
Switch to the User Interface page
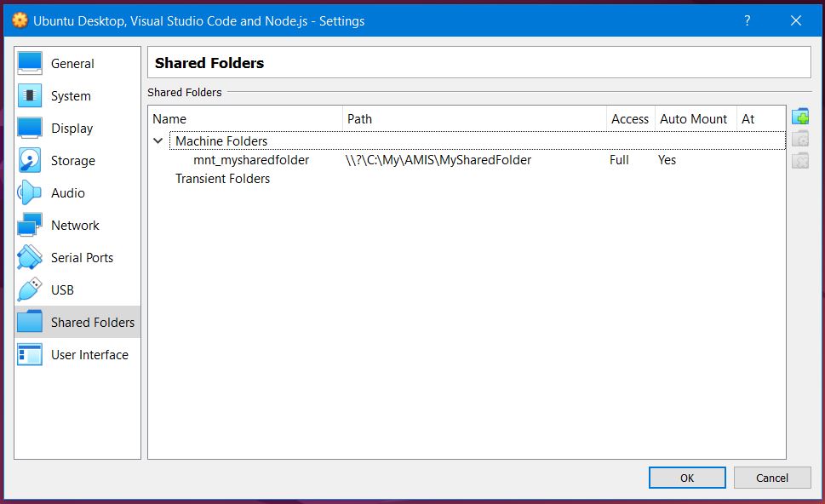89,355
